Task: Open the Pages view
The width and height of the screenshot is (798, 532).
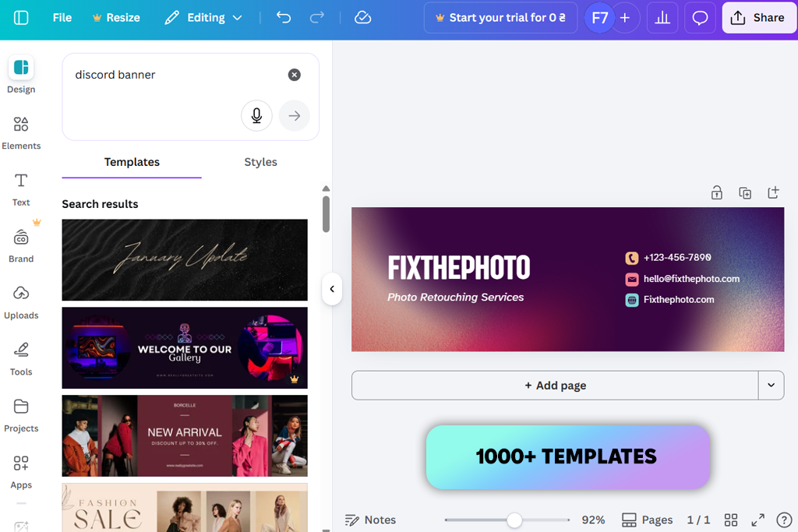Action: [x=647, y=520]
